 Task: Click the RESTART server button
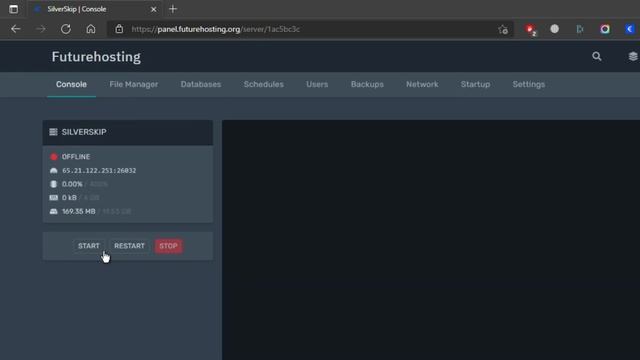coord(129,246)
